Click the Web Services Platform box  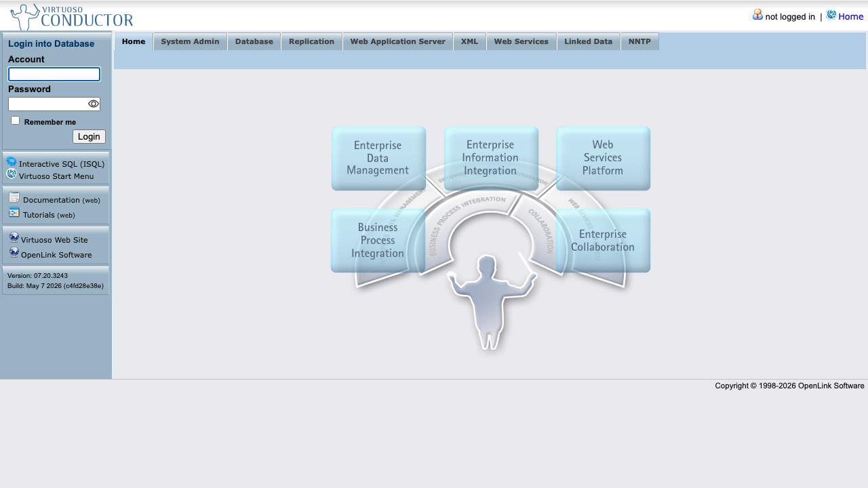(603, 158)
